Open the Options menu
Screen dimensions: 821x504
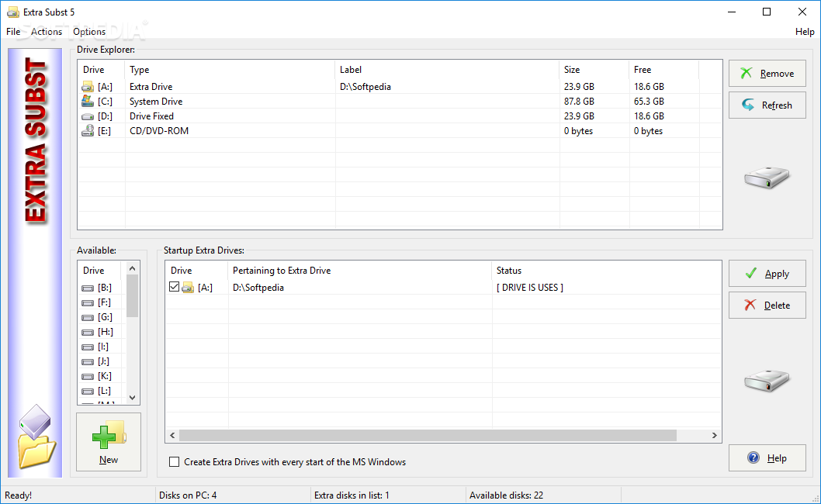(x=89, y=31)
